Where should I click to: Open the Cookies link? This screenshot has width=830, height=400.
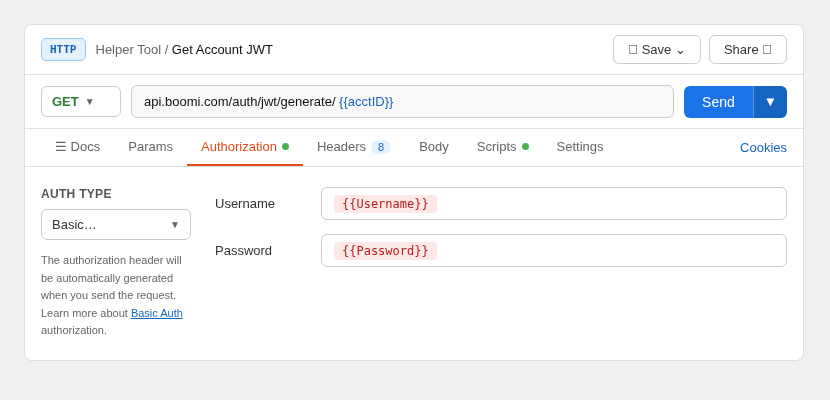coord(763,148)
